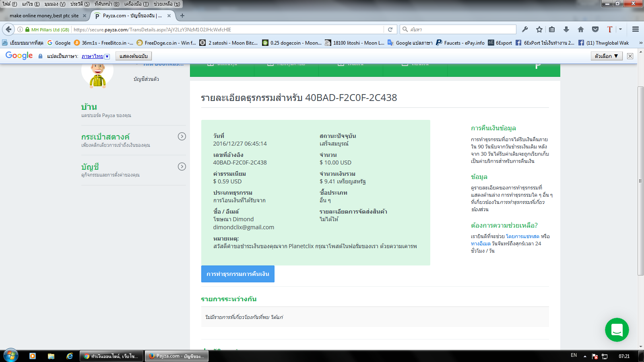Click the แสดงต้นฉบับ show original button
Viewport: 644px width, 362px height.
[x=134, y=56]
